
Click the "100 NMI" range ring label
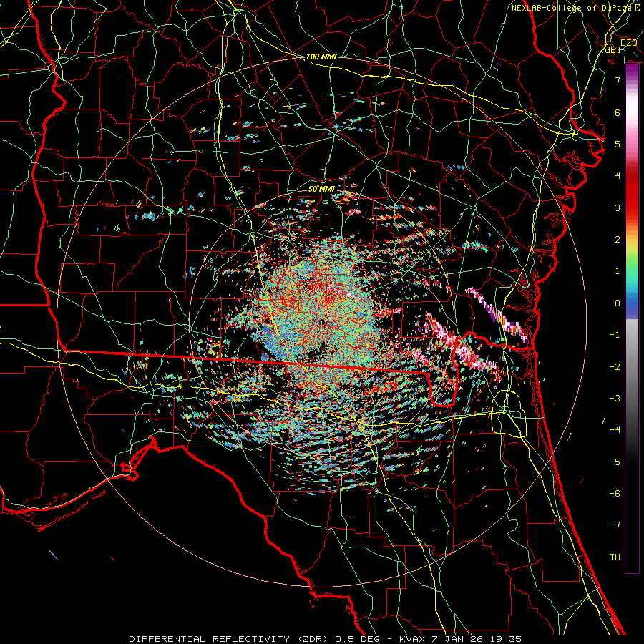[321, 57]
